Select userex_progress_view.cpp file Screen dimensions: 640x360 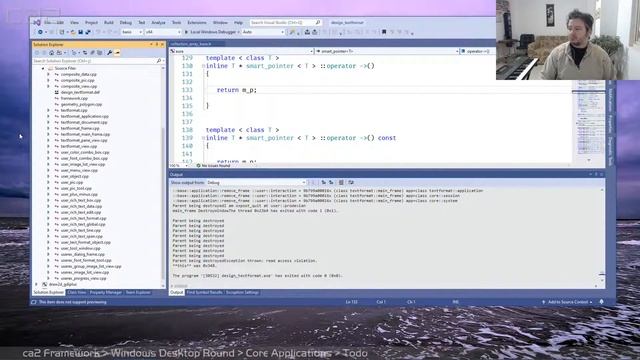point(83,278)
